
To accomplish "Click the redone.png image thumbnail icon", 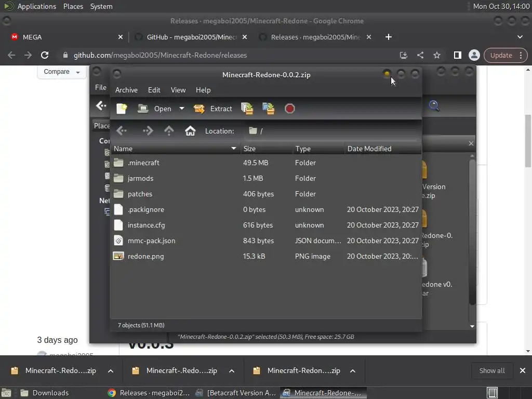I will tap(118, 256).
